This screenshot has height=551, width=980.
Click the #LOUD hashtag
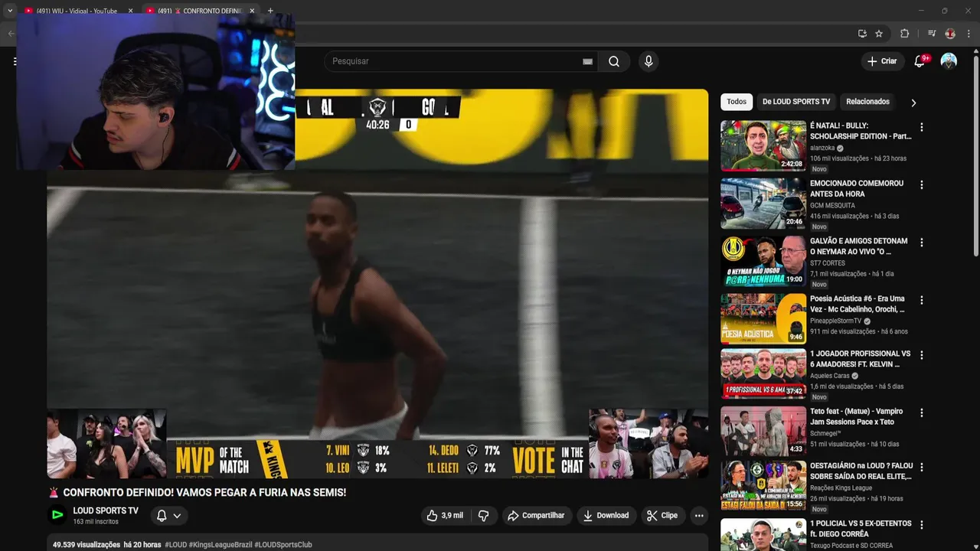point(175,545)
